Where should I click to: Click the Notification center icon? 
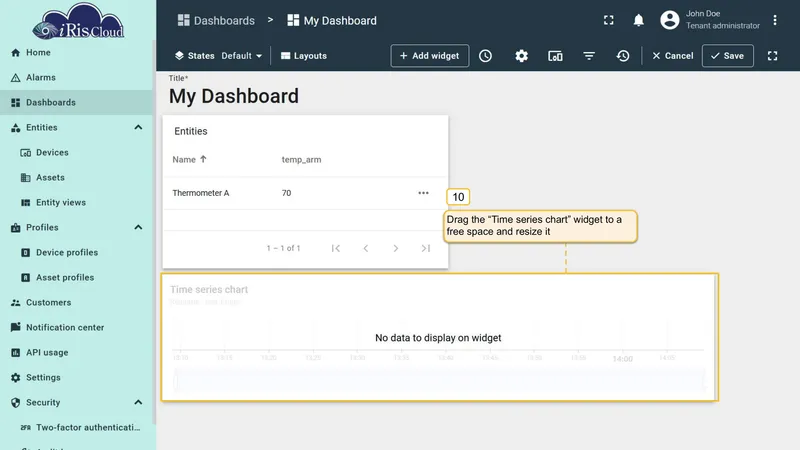pos(16,327)
